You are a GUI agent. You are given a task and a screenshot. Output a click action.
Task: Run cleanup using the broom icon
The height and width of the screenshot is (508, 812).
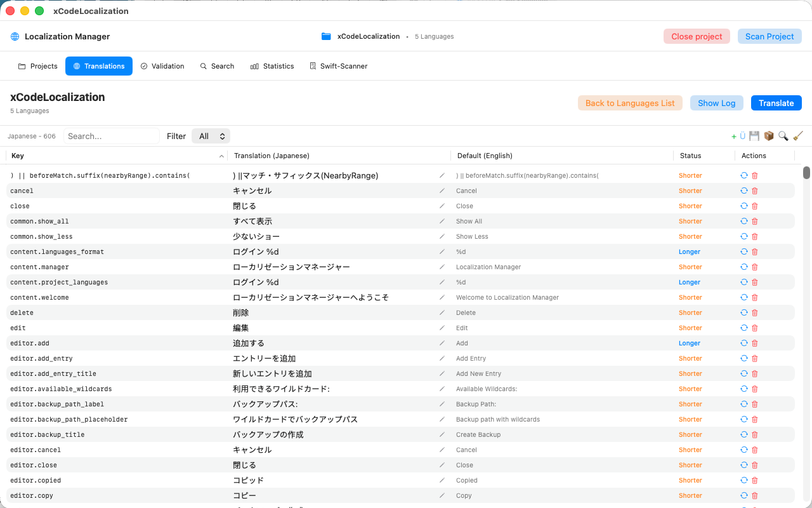(797, 135)
